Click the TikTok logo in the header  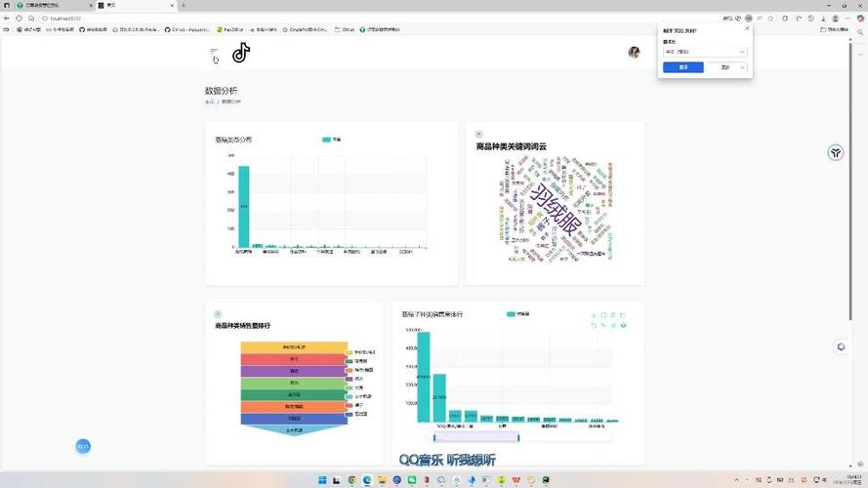click(241, 53)
